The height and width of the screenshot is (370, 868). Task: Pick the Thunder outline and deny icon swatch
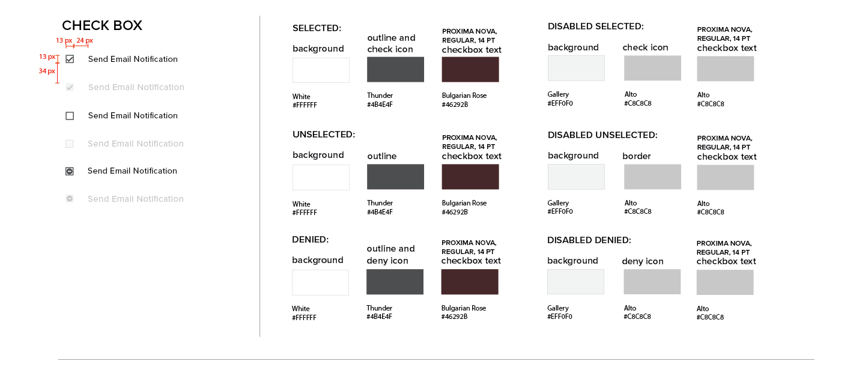[395, 282]
